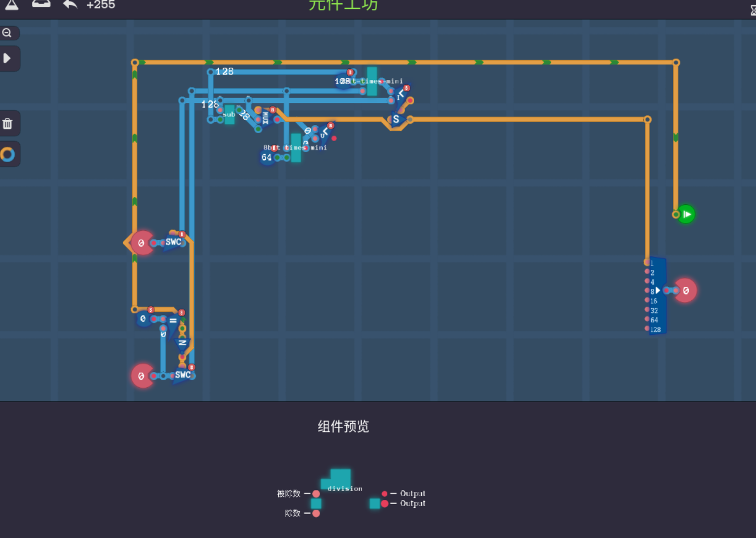Screen dimensions: 756x538
Task: Select the blue constant 0 beside equals
Action: coord(143,319)
